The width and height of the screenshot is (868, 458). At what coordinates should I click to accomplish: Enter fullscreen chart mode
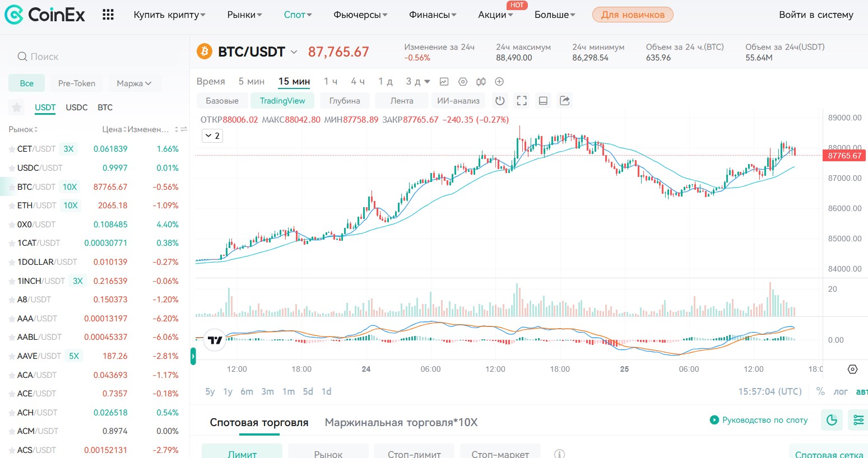(522, 101)
